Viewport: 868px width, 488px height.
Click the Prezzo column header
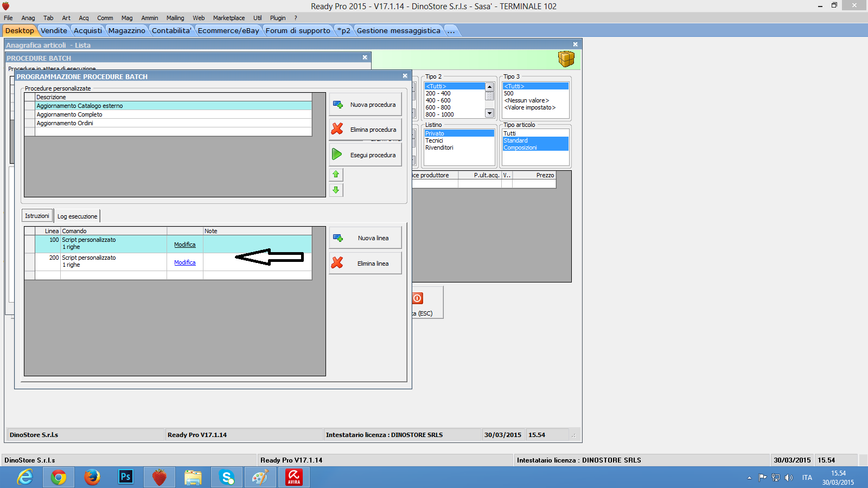[x=534, y=175]
